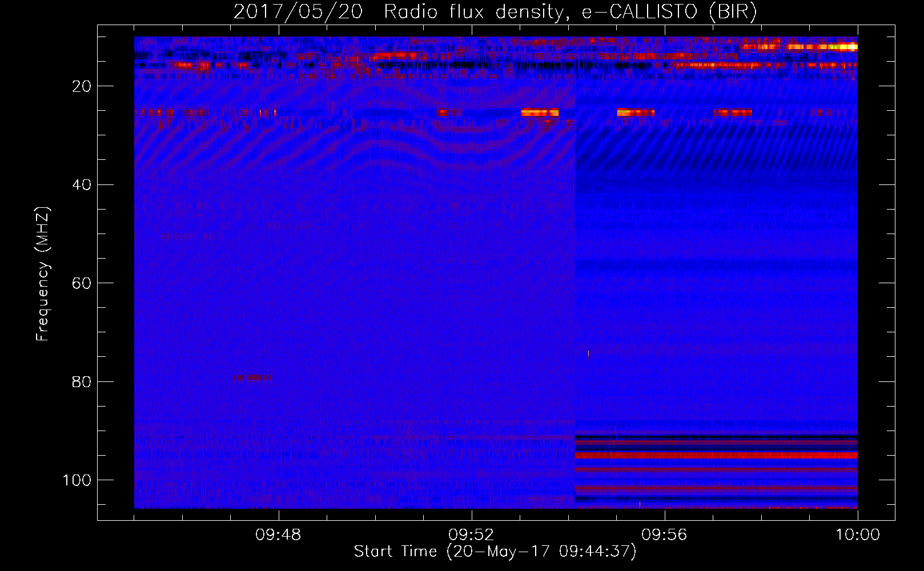Click the 10:00 time tick label
Viewport: 924px width, 571px height.
pos(858,535)
